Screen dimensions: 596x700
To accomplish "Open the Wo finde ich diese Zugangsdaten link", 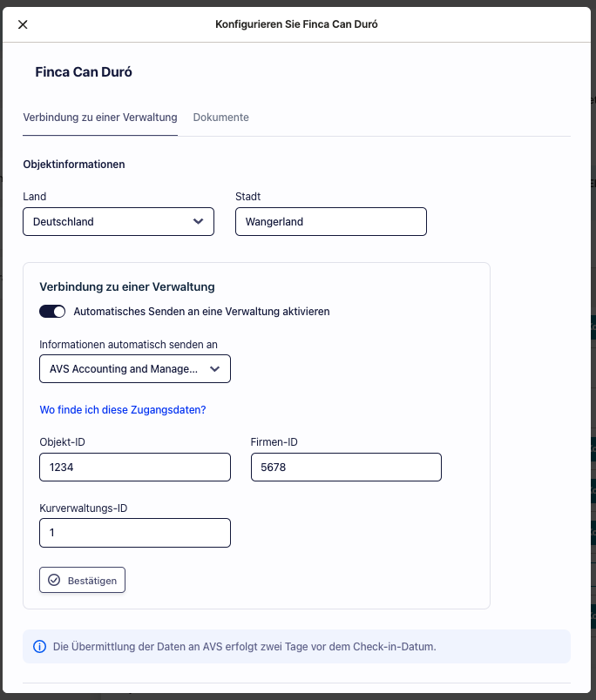I will click(x=123, y=410).
